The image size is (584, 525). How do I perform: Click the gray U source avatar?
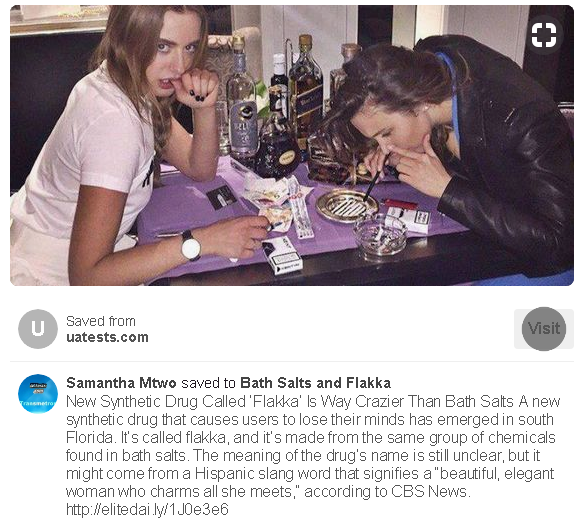point(38,329)
